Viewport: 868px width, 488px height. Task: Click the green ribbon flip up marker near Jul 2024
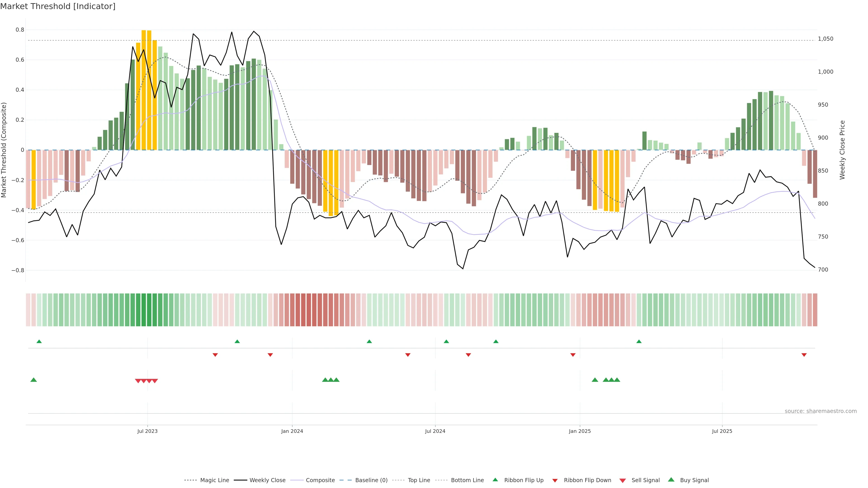pyautogui.click(x=446, y=342)
